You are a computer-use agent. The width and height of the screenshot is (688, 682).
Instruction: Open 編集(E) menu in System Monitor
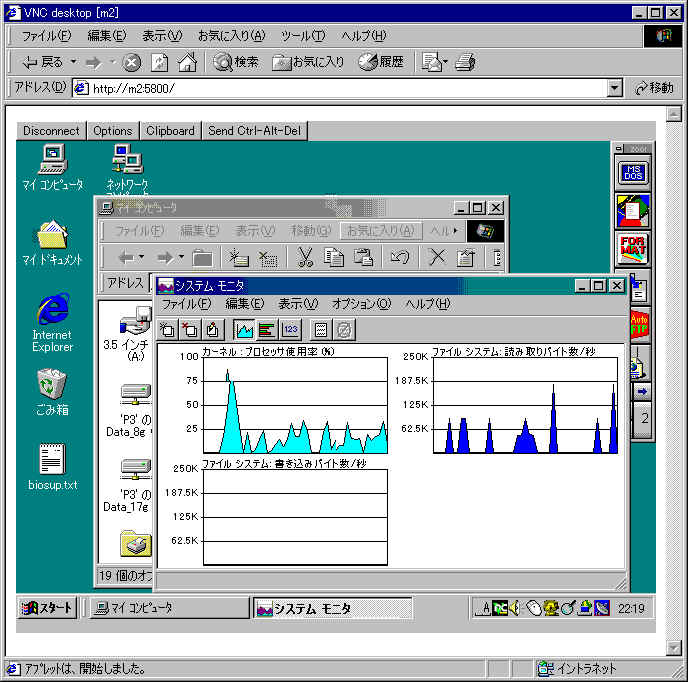pyautogui.click(x=244, y=304)
